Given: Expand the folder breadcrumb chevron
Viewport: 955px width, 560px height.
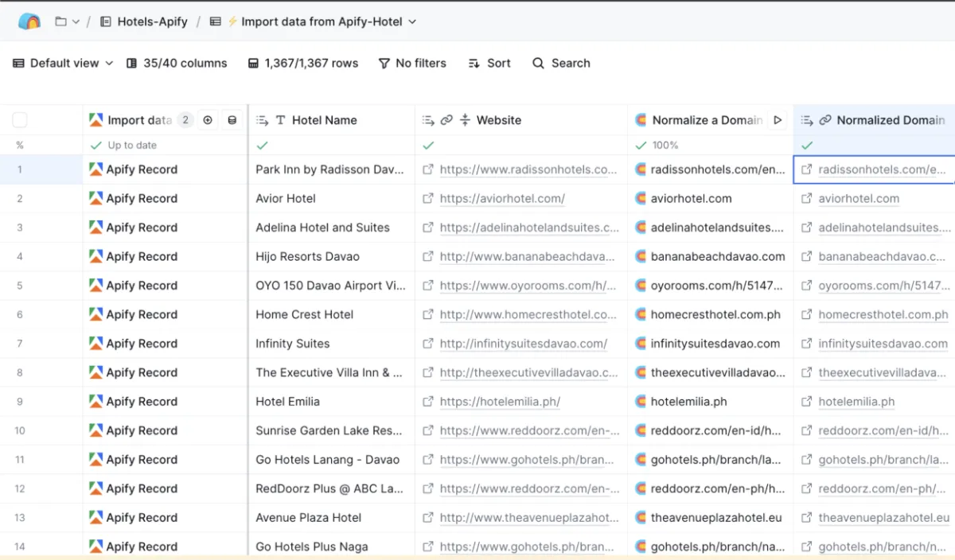Looking at the screenshot, I should click(76, 22).
